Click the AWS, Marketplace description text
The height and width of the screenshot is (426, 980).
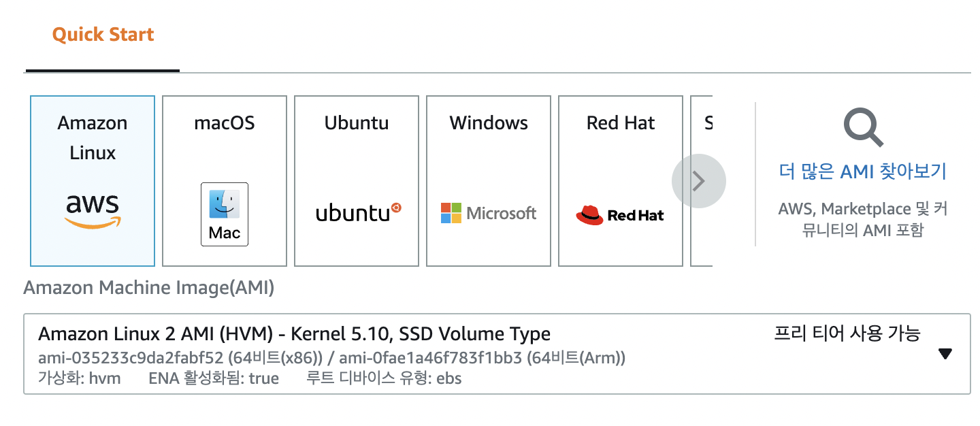click(x=863, y=219)
